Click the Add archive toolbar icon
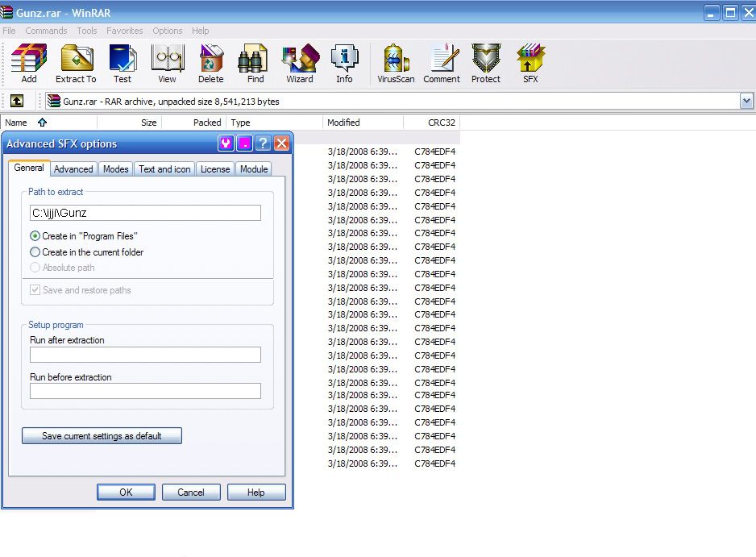Image resolution: width=756 pixels, height=557 pixels. click(x=29, y=64)
